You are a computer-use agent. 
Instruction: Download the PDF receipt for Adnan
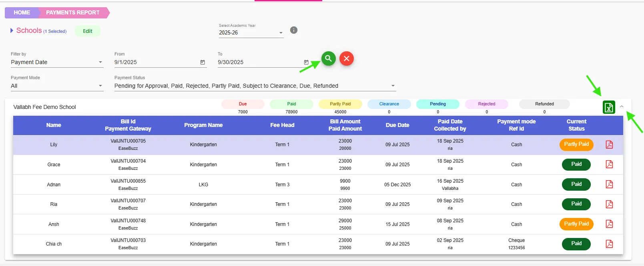tap(609, 184)
